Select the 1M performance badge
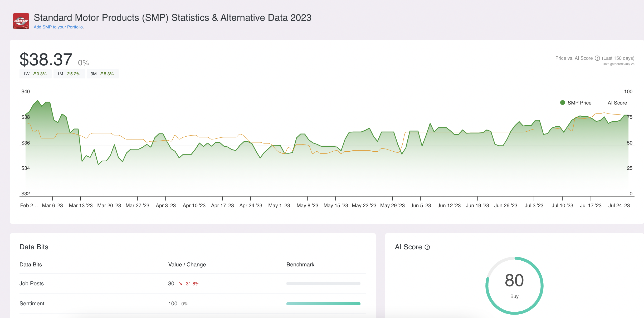This screenshot has height=318, width=644. [x=69, y=74]
